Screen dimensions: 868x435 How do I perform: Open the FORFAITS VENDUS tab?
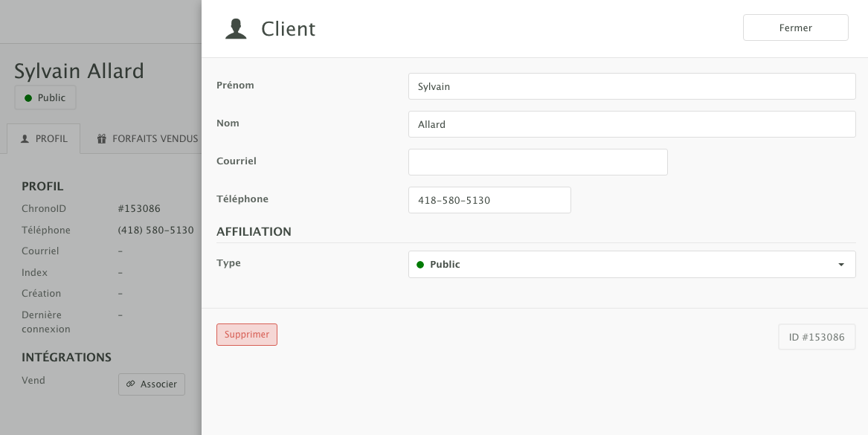pos(149,139)
